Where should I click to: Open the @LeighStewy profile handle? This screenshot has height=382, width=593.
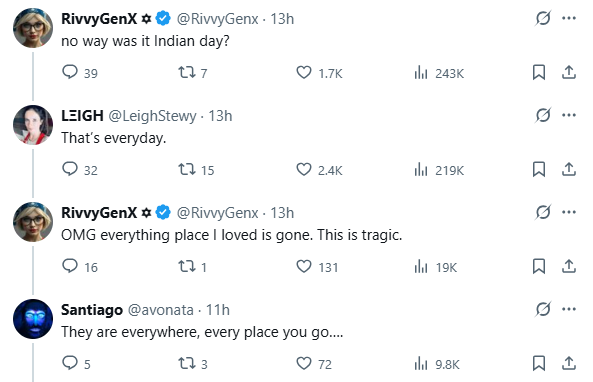tap(152, 116)
